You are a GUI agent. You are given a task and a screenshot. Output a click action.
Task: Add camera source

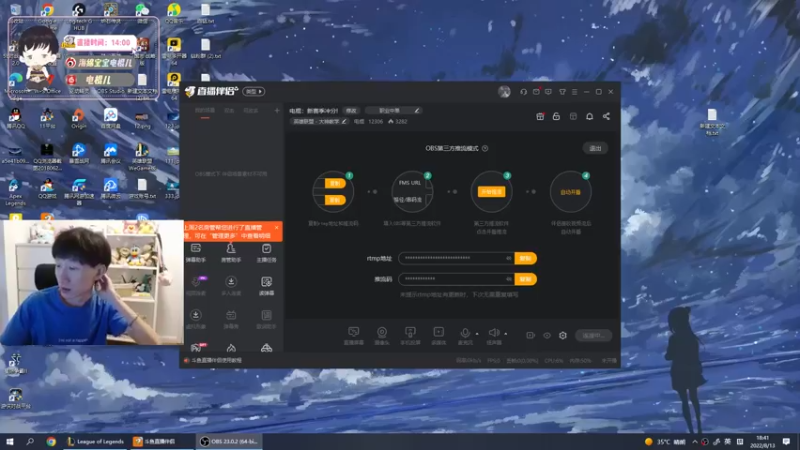[382, 336]
